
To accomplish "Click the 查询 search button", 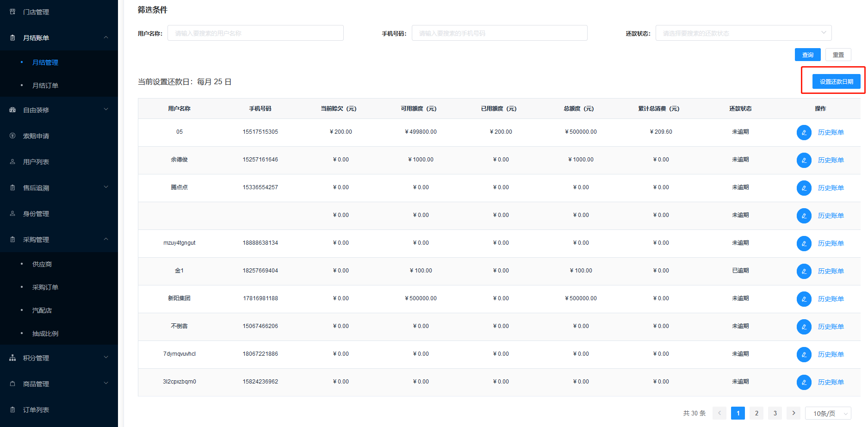I will click(x=808, y=55).
